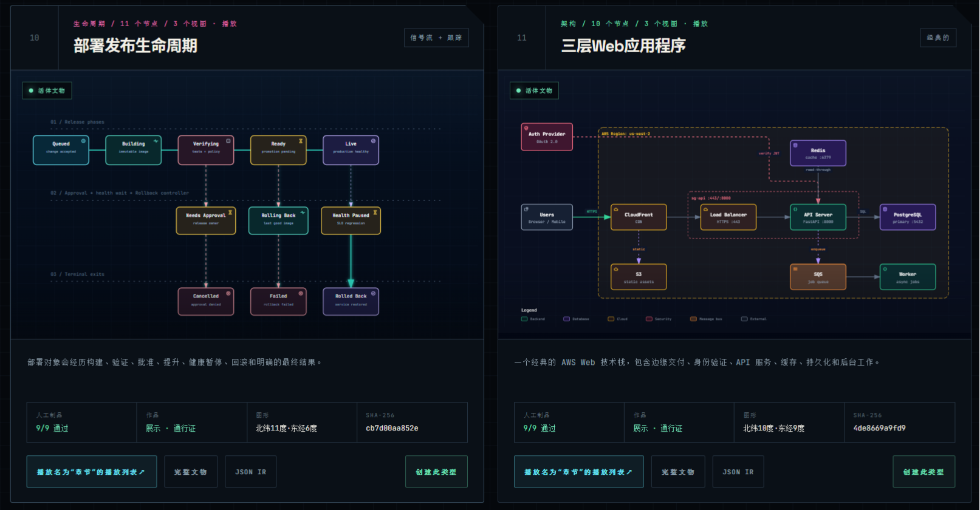Image resolution: width=980 pixels, height=510 pixels.
Task: Open the Needs Approval node
Action: (206, 220)
